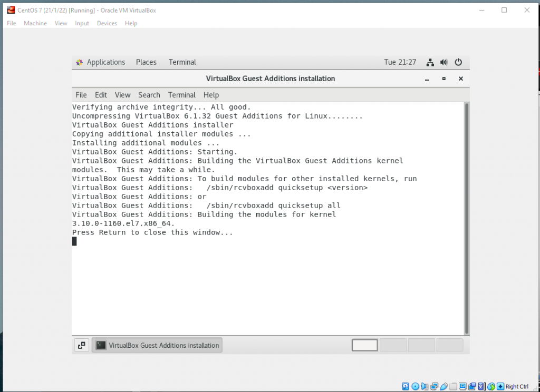Open the guest power menu icon

pos(458,62)
